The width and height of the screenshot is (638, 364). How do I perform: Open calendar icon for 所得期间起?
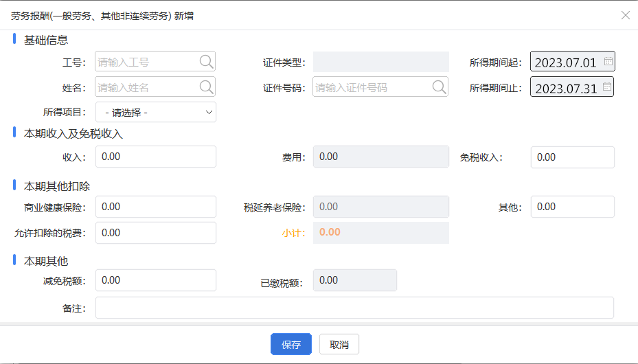608,61
